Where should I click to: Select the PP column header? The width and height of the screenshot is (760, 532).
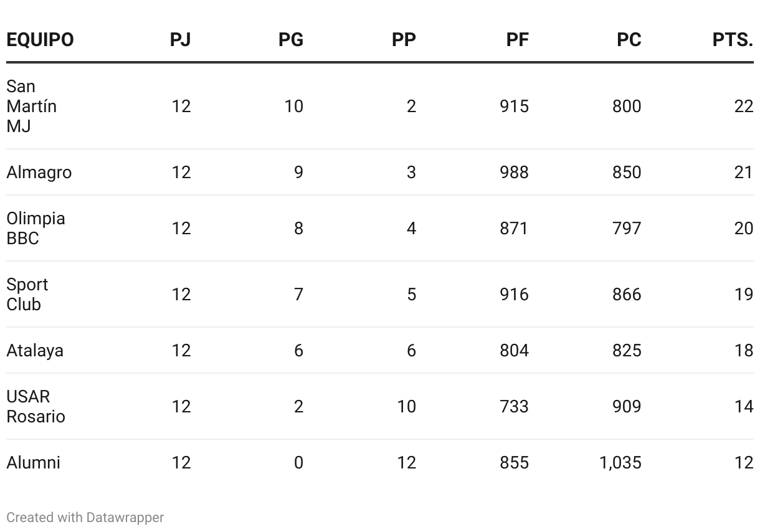404,40
